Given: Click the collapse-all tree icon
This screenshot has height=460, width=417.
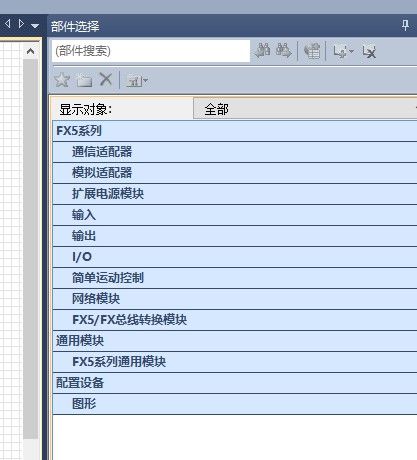Looking at the screenshot, I should [369, 52].
